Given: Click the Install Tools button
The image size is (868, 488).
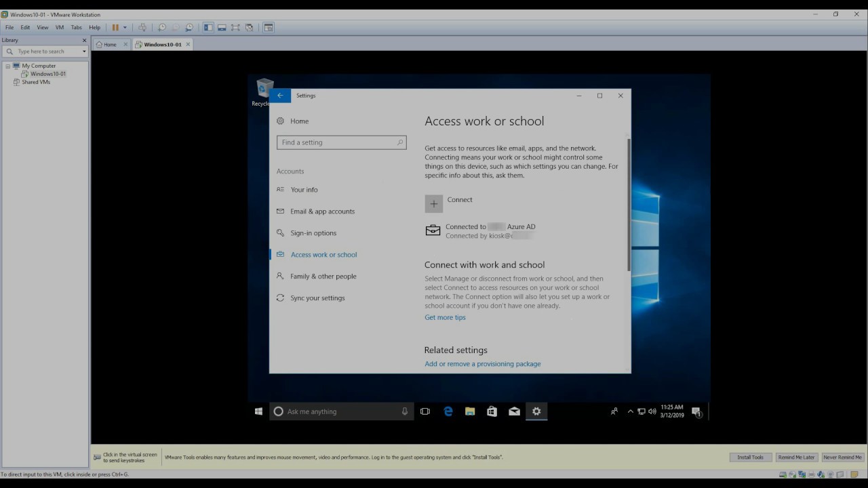Looking at the screenshot, I should pos(750,457).
